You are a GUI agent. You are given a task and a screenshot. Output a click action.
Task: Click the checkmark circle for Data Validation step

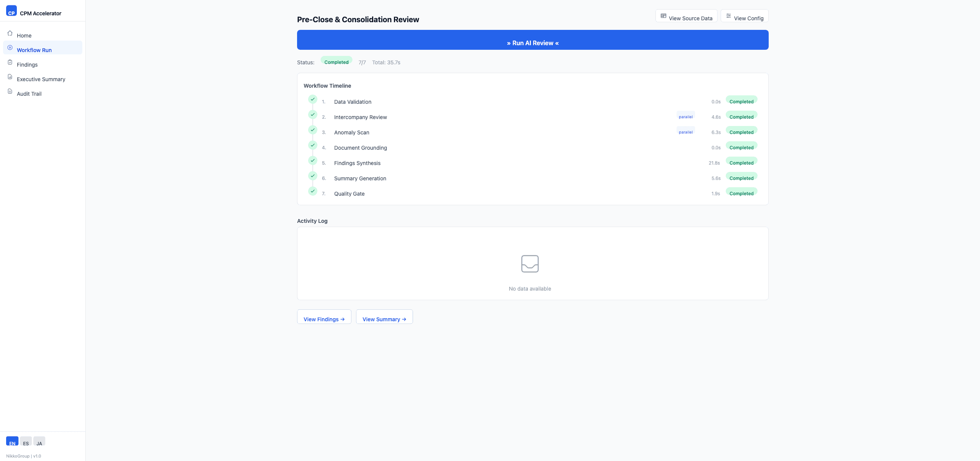(x=313, y=99)
